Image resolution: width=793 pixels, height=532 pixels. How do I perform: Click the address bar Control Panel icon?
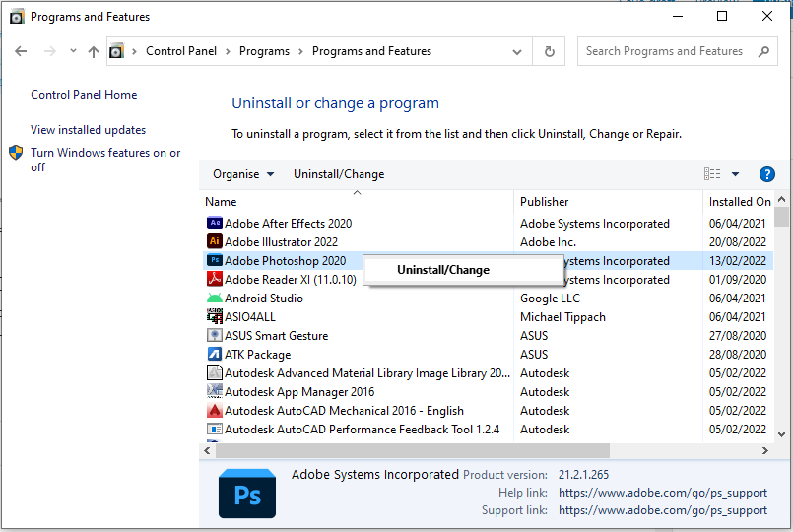[x=116, y=51]
